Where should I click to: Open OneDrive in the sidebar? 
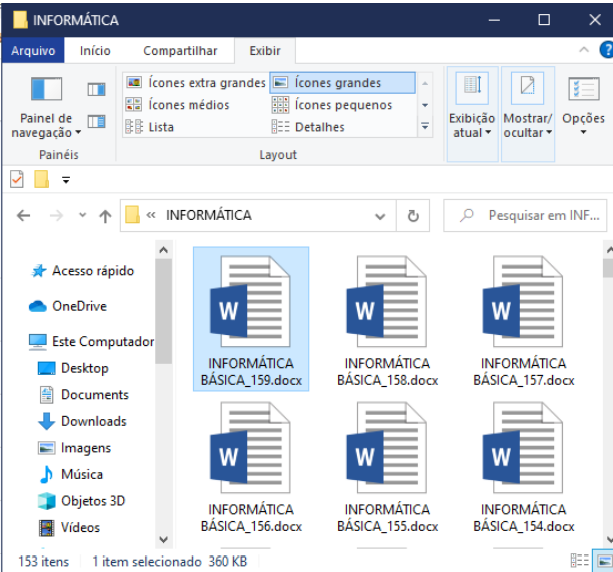tap(67, 306)
